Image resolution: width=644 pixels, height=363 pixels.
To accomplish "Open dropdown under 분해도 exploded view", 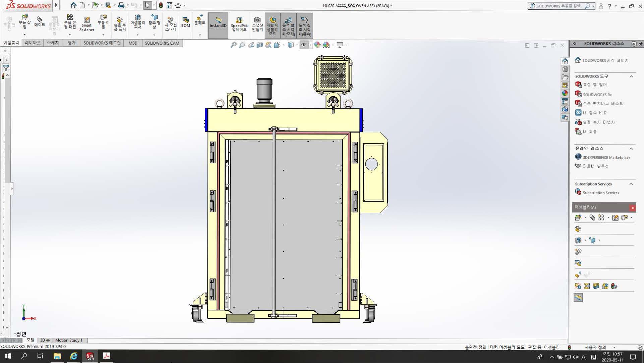I will coord(200,35).
